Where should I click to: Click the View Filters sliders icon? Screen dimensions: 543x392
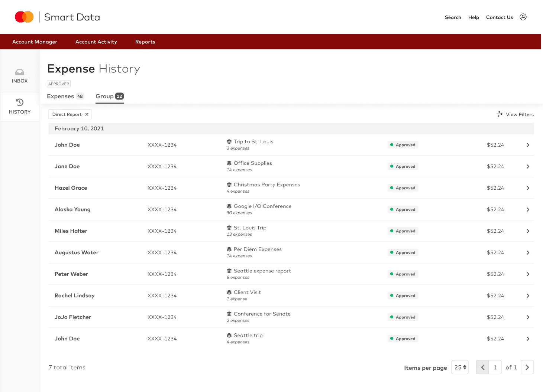click(500, 114)
